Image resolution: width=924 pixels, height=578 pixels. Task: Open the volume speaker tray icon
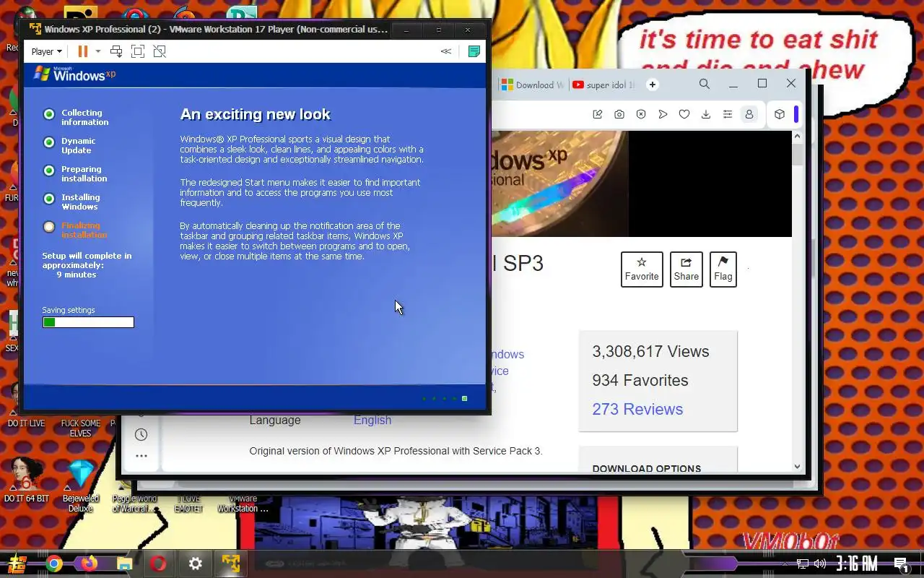tap(820, 564)
